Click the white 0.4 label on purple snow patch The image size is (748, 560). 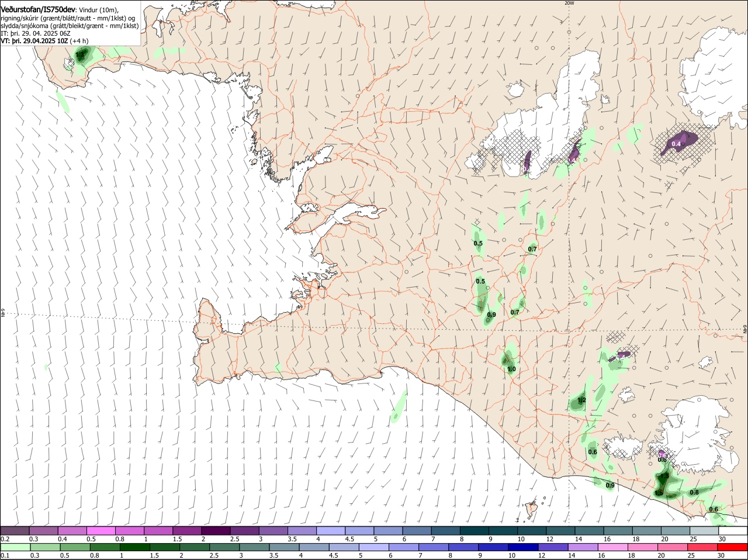676,144
